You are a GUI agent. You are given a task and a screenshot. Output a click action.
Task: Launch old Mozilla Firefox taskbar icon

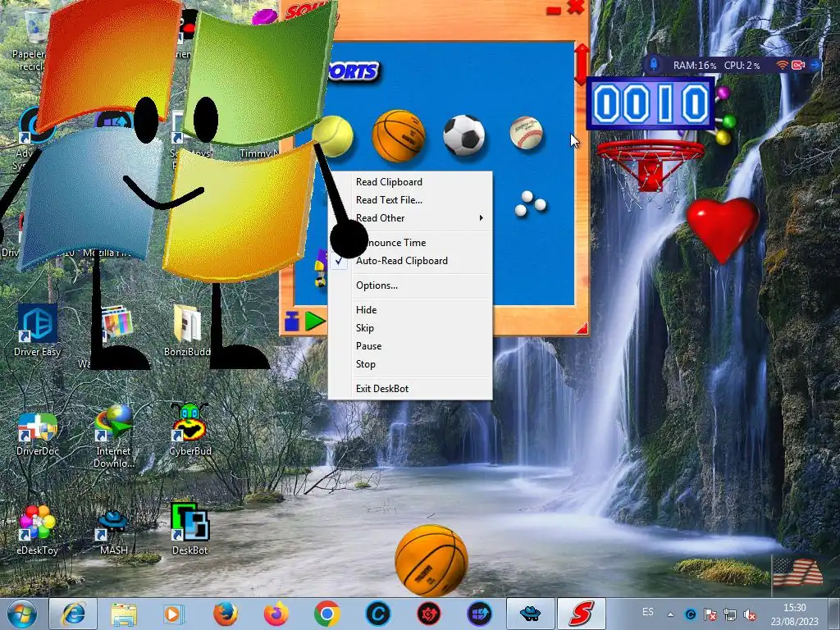(225, 614)
